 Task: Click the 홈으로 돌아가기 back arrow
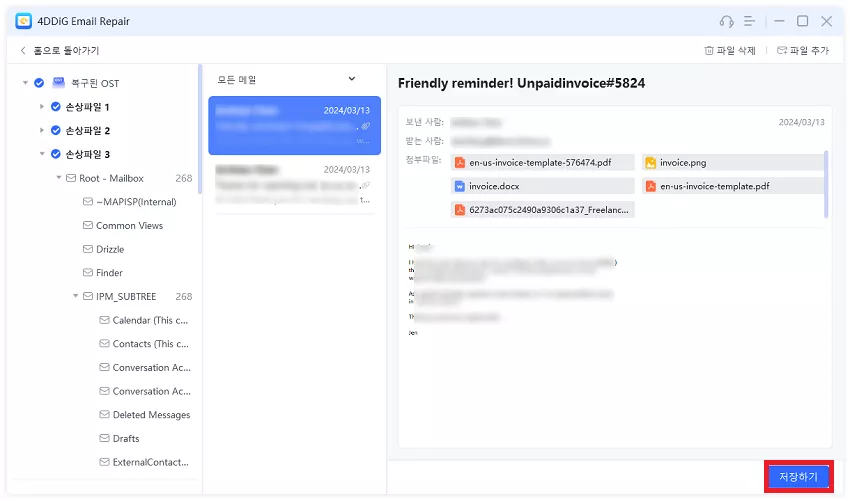pyautogui.click(x=23, y=50)
